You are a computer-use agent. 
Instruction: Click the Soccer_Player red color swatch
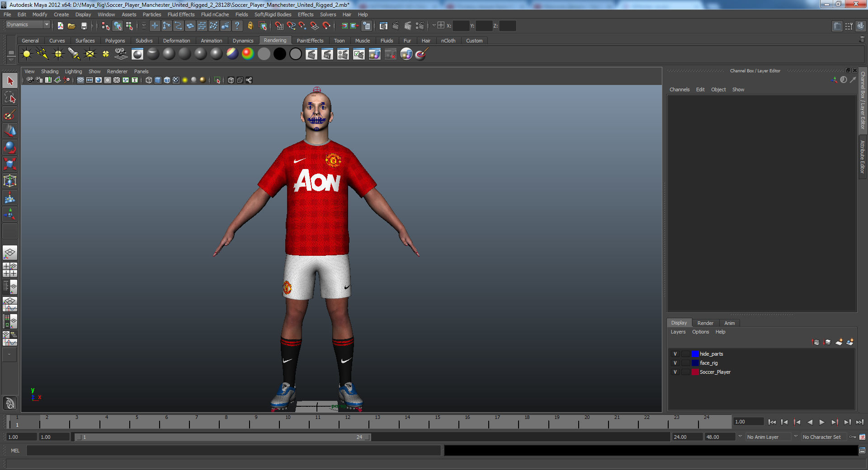click(695, 372)
